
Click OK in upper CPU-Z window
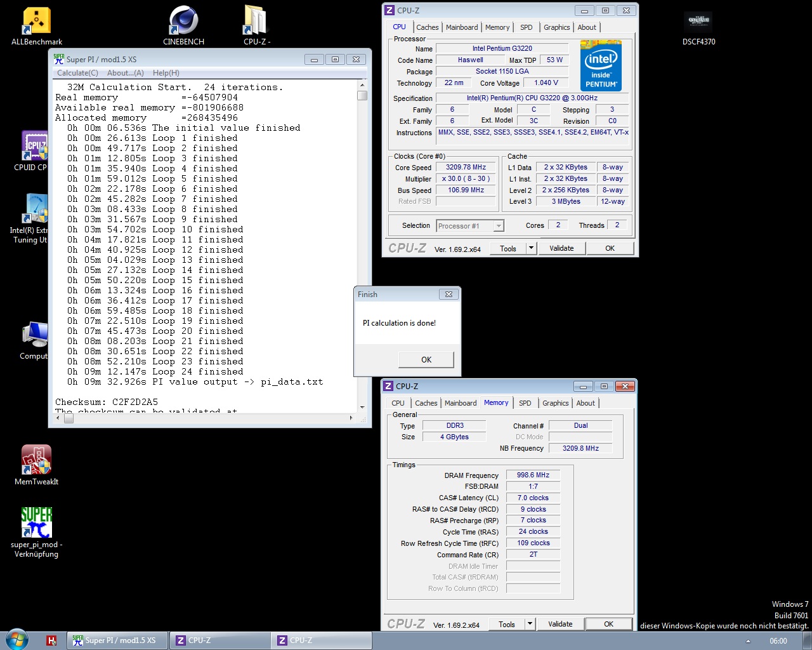coord(610,248)
